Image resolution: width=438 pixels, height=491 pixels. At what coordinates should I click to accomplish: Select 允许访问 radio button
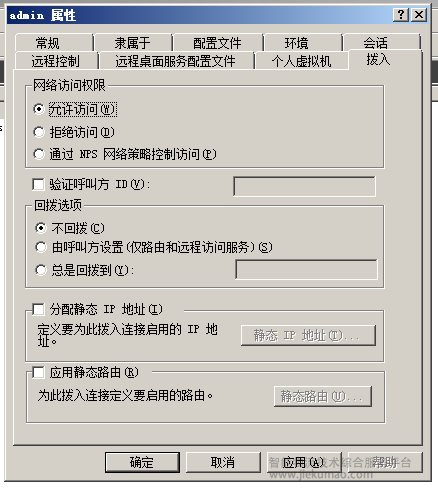[39, 109]
